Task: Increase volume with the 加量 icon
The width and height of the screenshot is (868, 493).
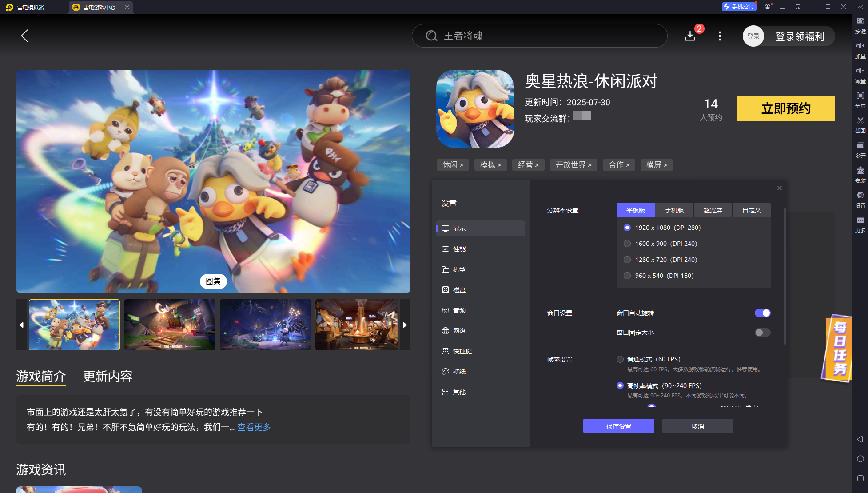Action: 860,50
